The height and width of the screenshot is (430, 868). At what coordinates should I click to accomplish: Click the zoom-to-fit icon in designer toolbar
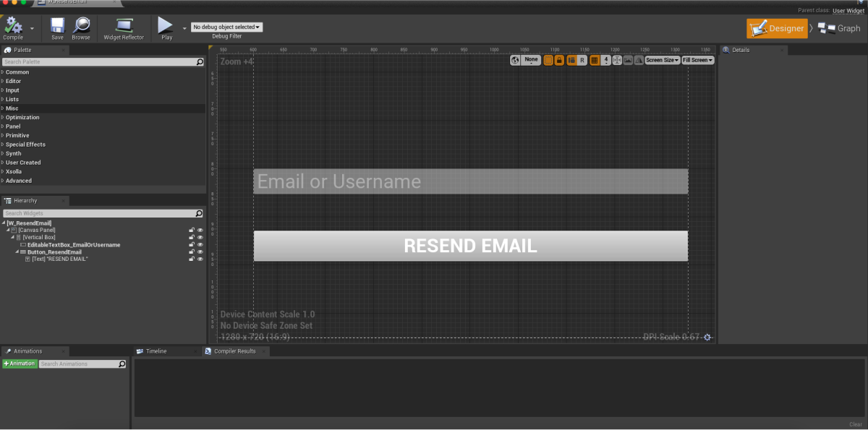pyautogui.click(x=617, y=60)
